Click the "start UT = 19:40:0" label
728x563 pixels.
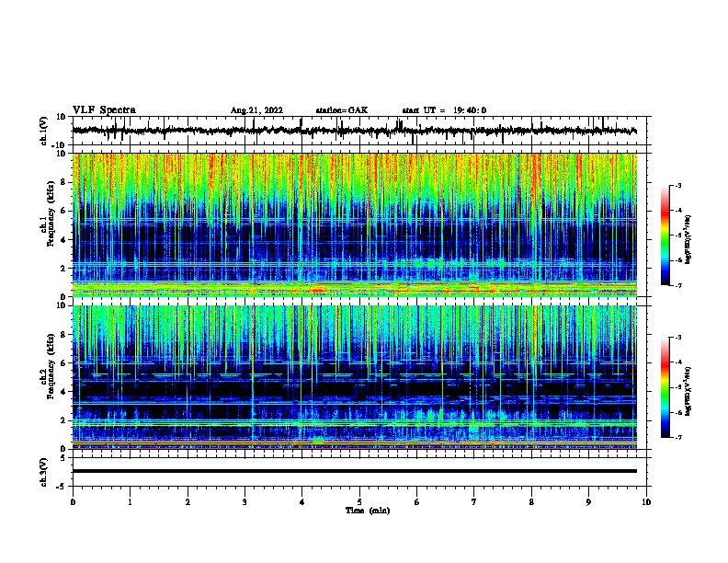(x=444, y=110)
